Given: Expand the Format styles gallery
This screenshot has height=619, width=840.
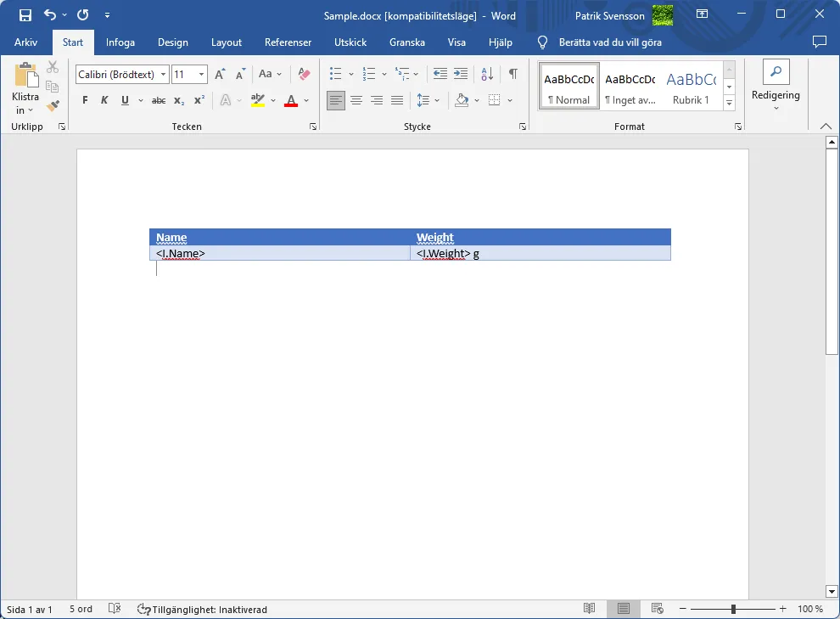Looking at the screenshot, I should coord(729,103).
